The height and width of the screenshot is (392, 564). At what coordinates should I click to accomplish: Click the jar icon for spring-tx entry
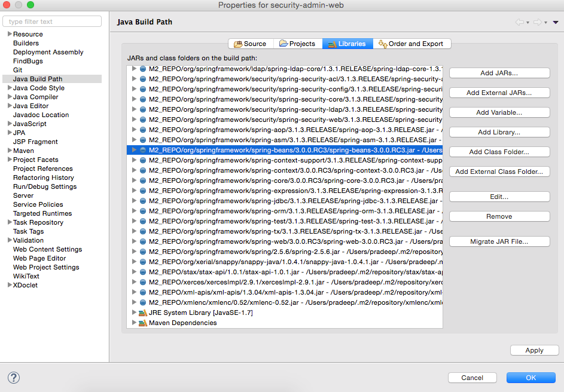coord(143,231)
